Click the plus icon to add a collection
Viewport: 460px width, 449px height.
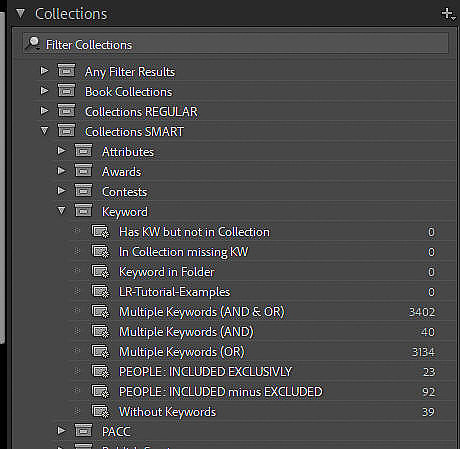[448, 14]
